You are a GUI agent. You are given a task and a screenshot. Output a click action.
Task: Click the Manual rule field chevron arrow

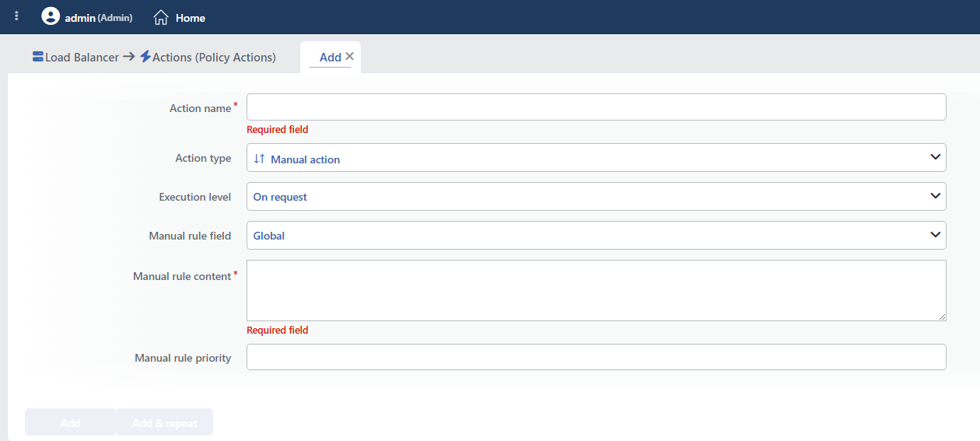click(936, 236)
